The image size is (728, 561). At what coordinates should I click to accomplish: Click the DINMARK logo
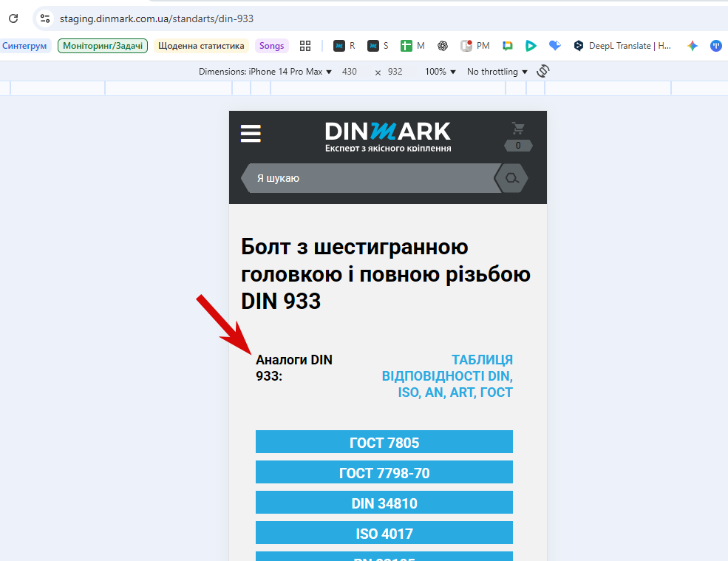[388, 137]
